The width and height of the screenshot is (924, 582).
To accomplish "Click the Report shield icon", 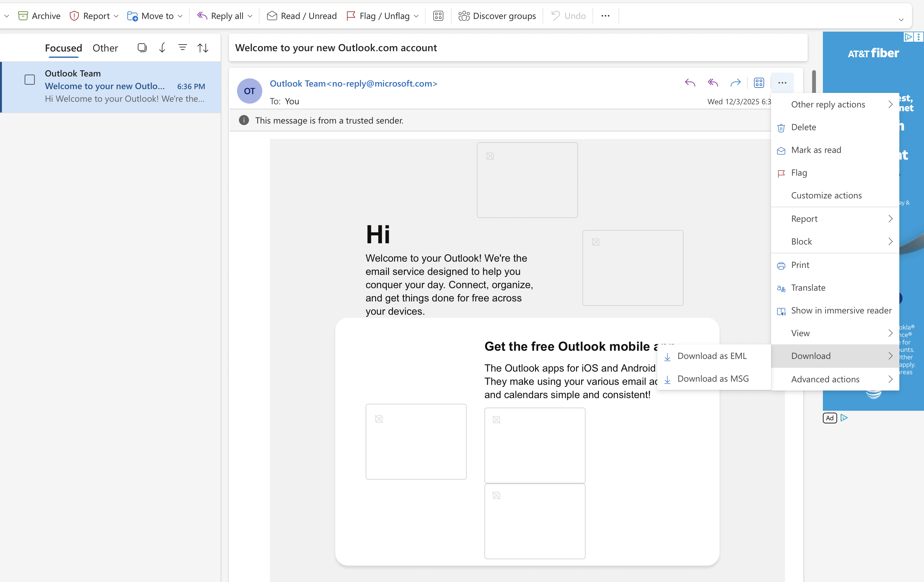I will (74, 16).
